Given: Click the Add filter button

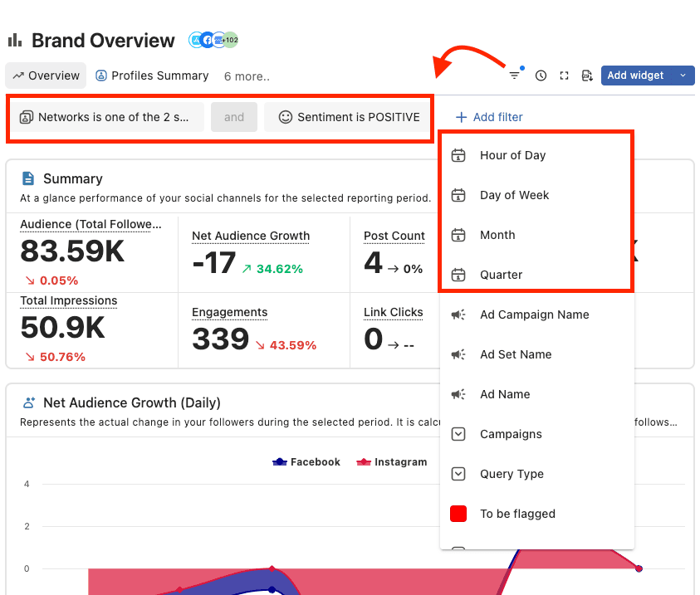Looking at the screenshot, I should click(489, 117).
